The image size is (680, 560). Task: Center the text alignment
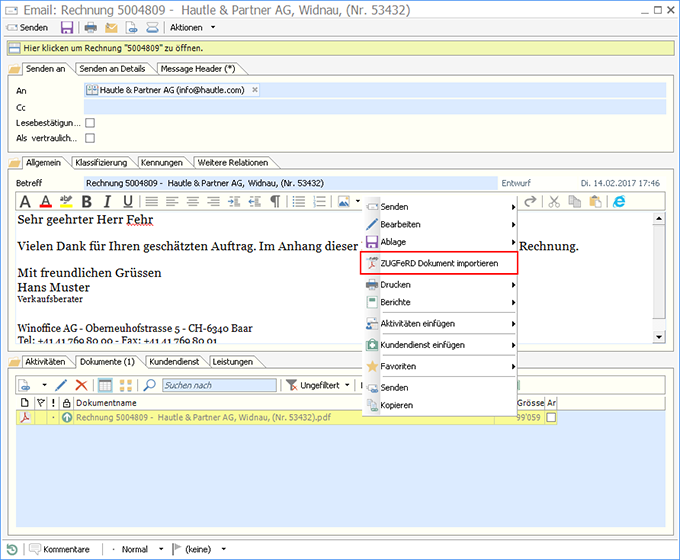193,202
